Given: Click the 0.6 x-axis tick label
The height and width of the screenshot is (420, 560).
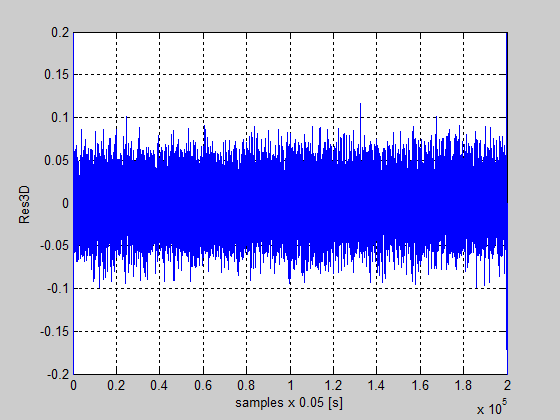Looking at the screenshot, I should [x=203, y=386].
